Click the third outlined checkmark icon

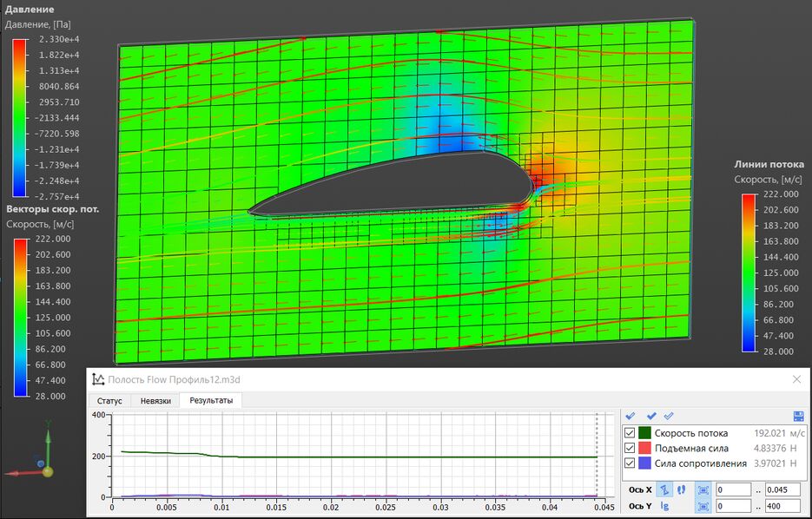[669, 417]
